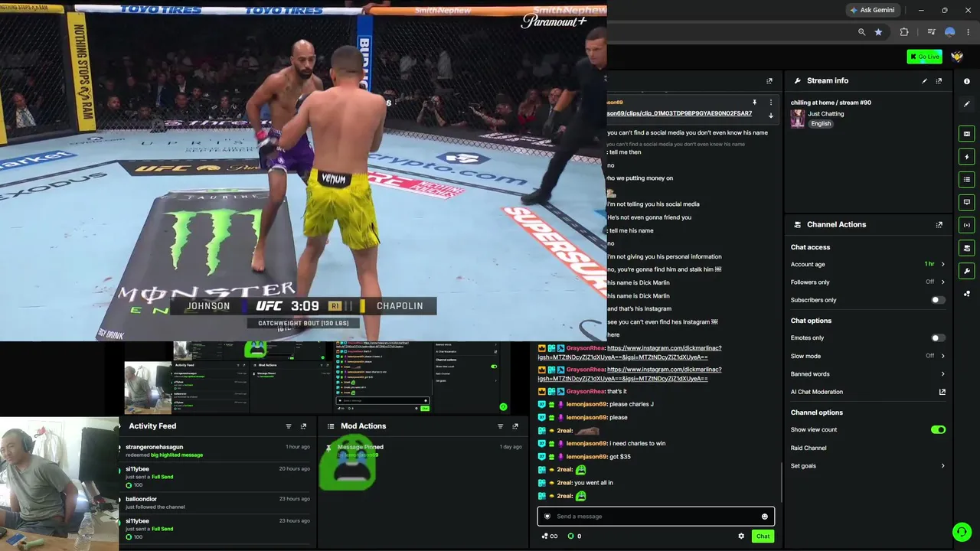Toggle Subscribers only chat switch

coord(938,300)
